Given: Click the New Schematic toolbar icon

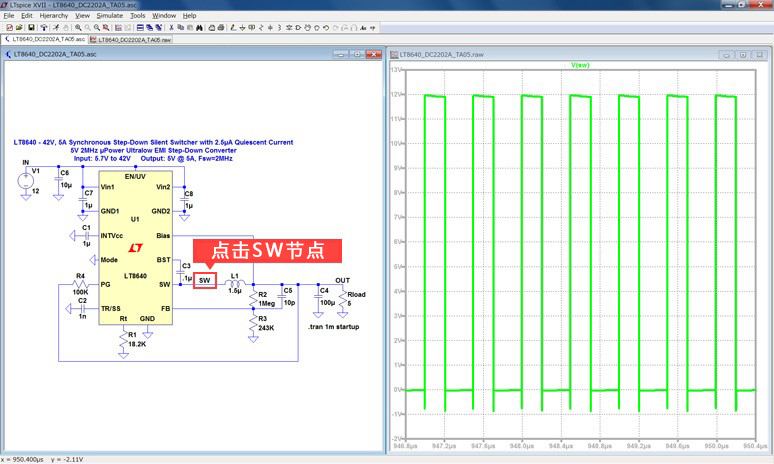Looking at the screenshot, I should 7,27.
